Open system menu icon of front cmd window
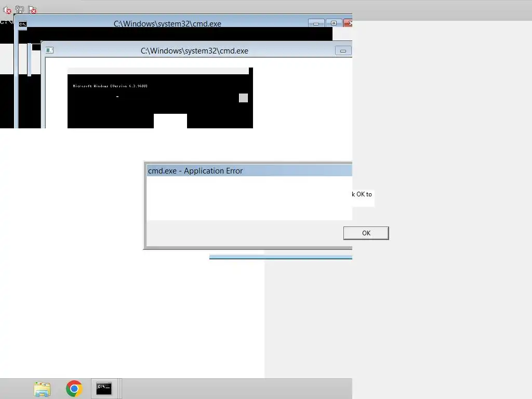Viewport: 532px width, 399px height. coord(49,50)
